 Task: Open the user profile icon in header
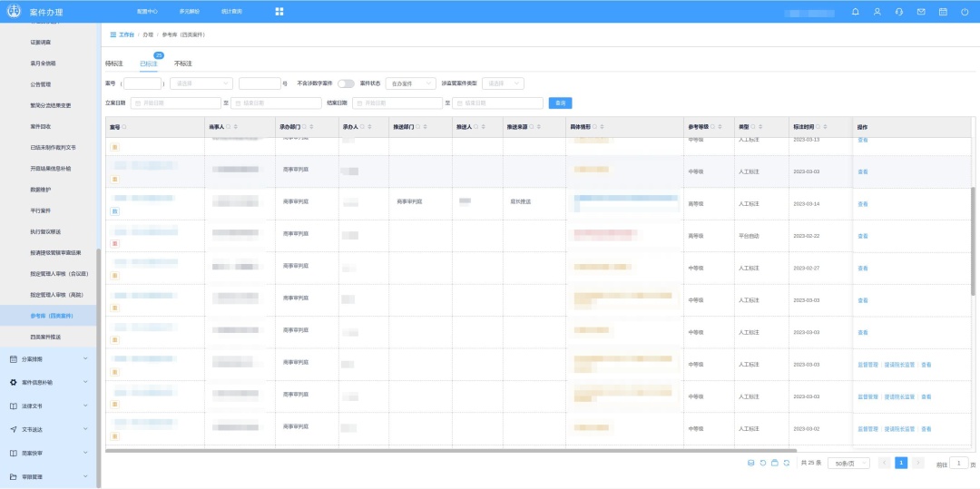[877, 12]
